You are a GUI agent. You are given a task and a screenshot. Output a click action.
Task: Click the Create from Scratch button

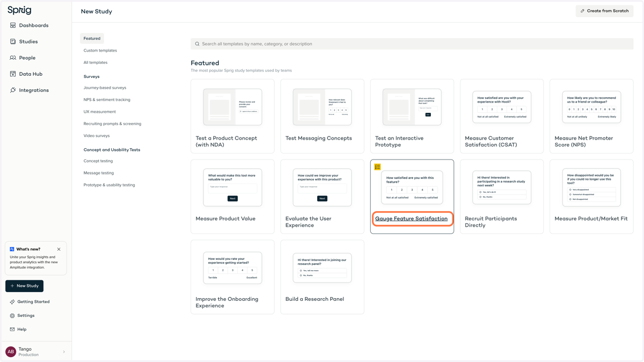click(x=604, y=11)
